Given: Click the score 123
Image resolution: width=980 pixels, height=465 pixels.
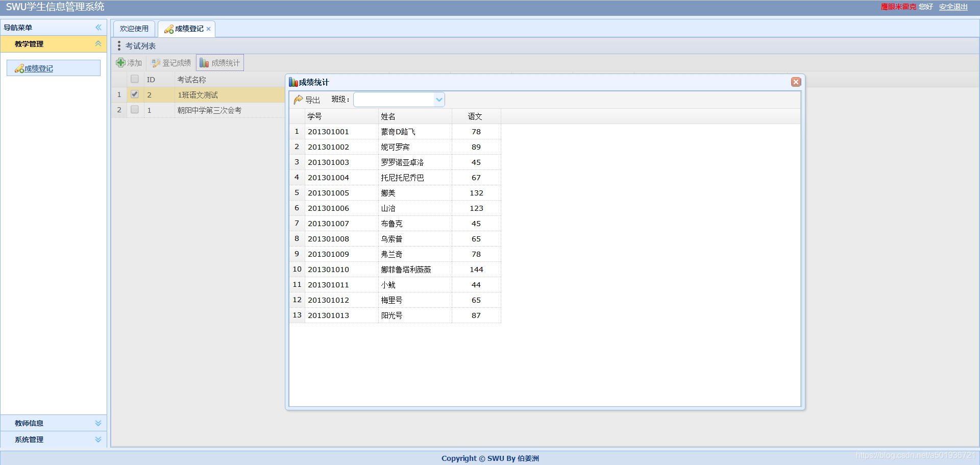Looking at the screenshot, I should (x=476, y=208).
